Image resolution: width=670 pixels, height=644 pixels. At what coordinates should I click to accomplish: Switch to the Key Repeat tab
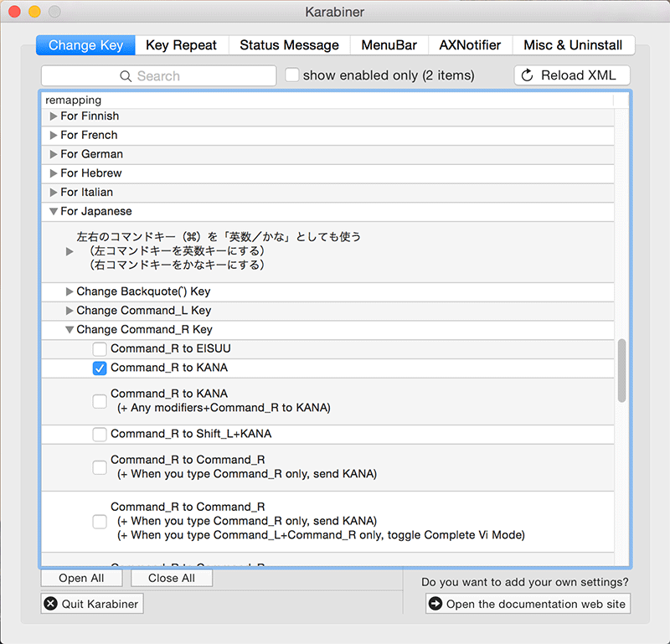182,45
